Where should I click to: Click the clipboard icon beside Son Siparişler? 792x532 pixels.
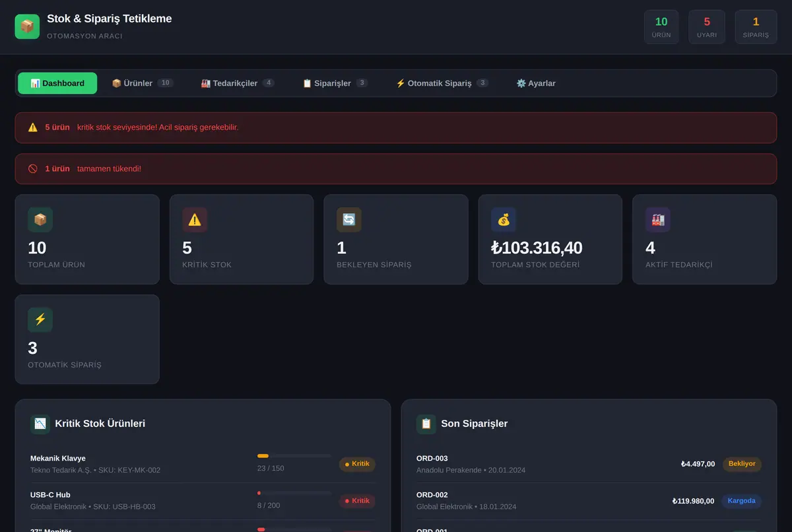tap(426, 424)
